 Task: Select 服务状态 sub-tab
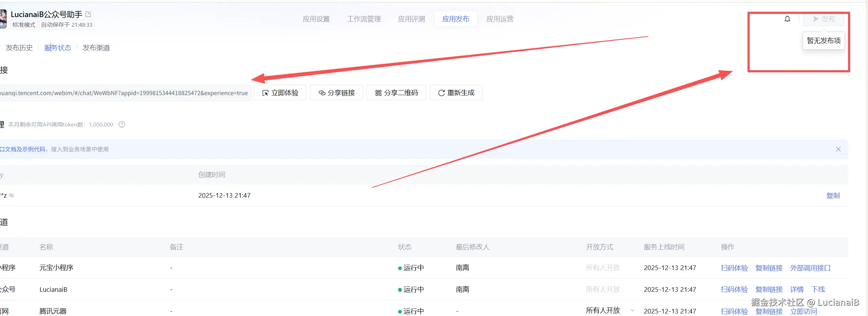coord(58,48)
